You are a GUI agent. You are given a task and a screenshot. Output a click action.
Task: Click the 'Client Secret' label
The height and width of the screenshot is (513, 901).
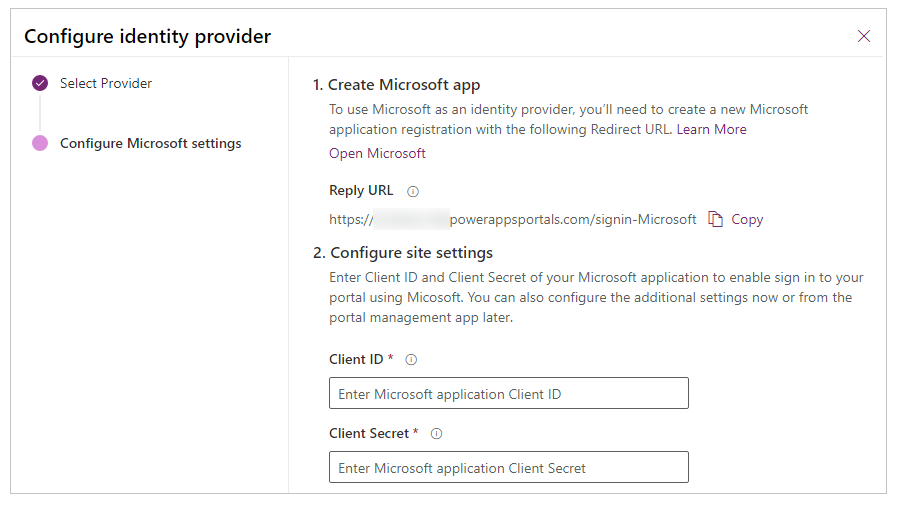tap(368, 434)
